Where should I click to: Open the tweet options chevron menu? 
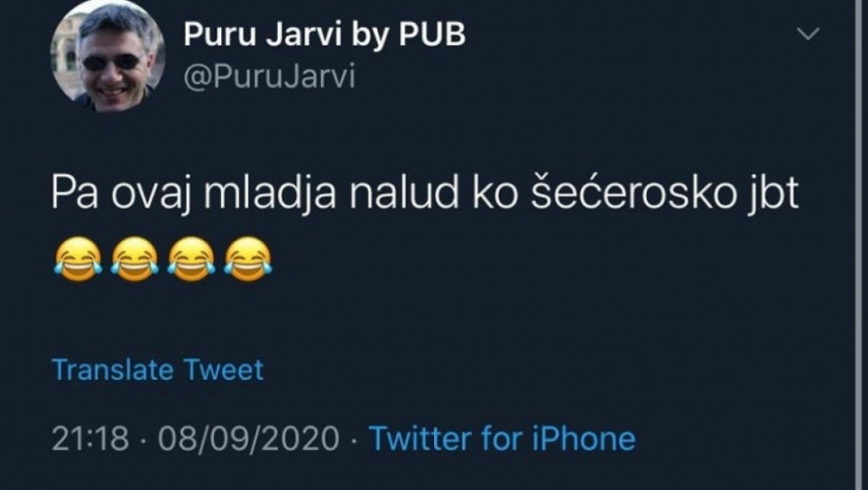807,35
